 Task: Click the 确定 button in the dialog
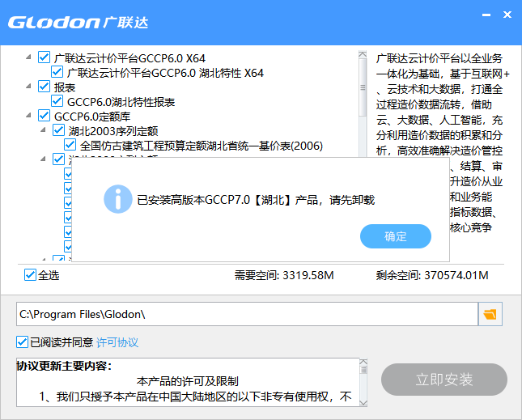click(396, 236)
